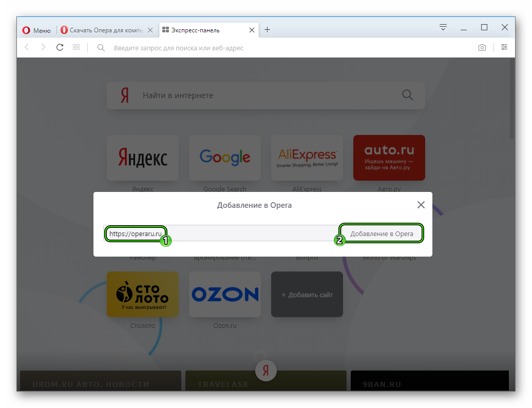
Task: Click the Ozon.ru label under tile
Action: pos(225,325)
